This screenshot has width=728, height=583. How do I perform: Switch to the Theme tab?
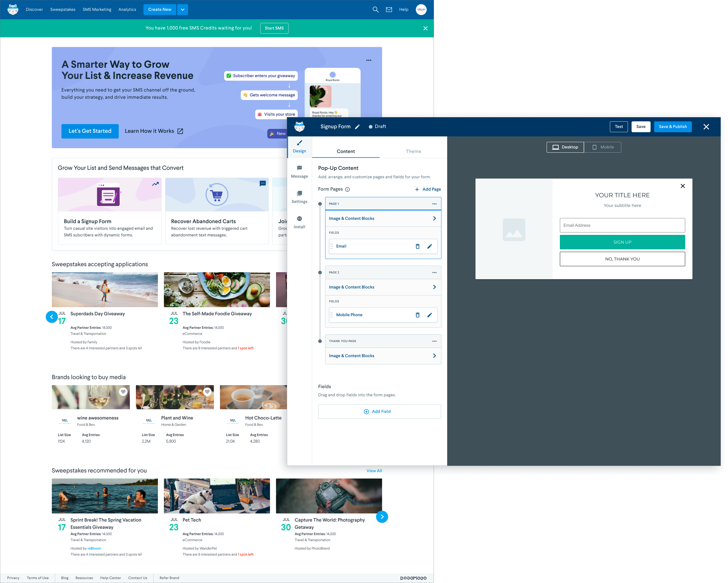[413, 151]
